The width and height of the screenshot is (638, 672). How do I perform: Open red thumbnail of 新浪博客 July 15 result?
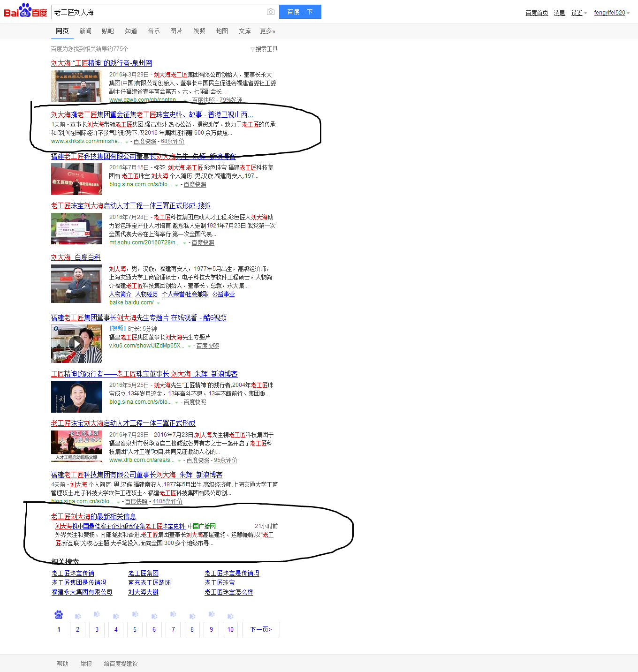76,179
